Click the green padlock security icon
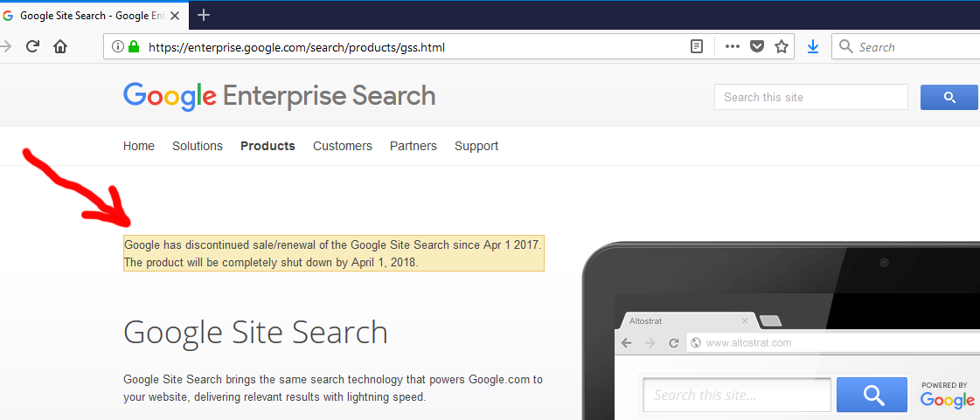The image size is (980, 420). 133,47
